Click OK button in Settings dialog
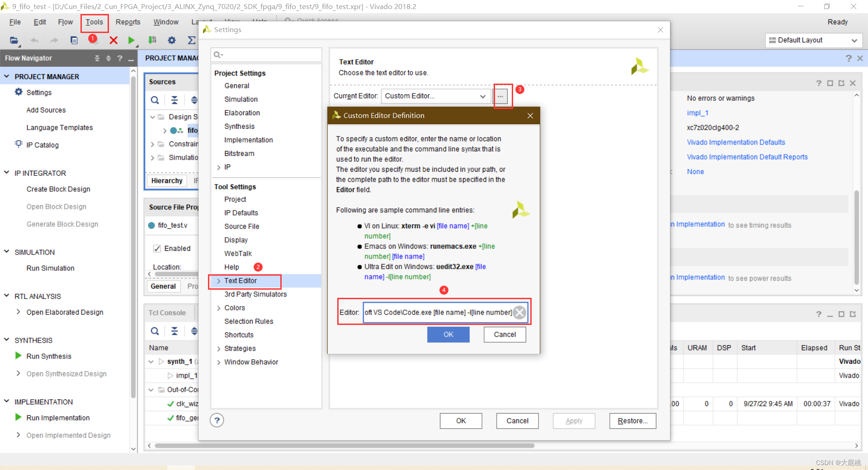The height and width of the screenshot is (470, 868). (461, 421)
